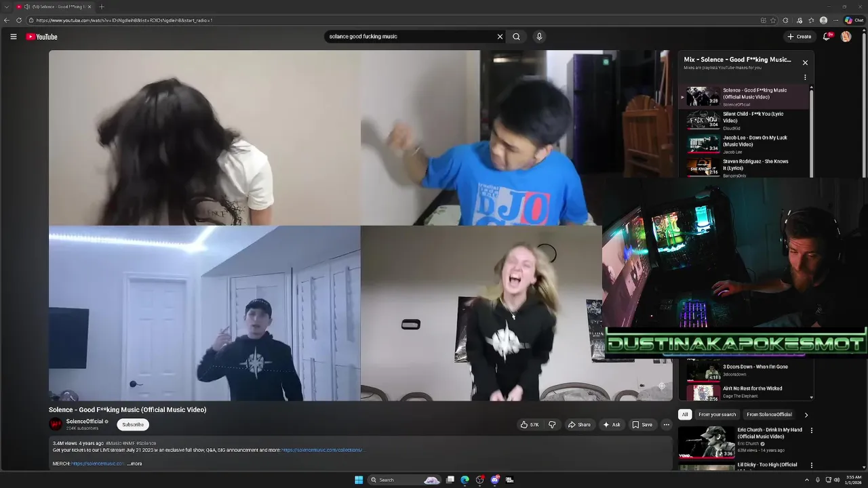The image size is (868, 488).
Task: Open browser settings and more ellipsis
Action: click(836, 20)
